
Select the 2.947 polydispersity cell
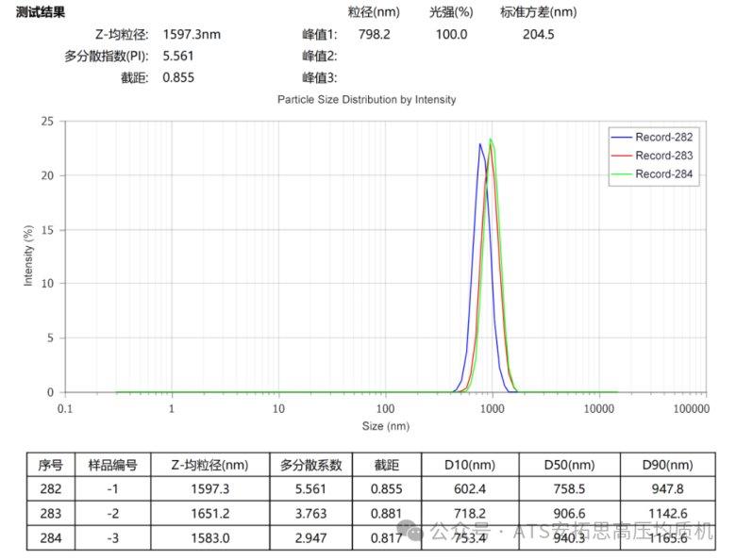(x=309, y=537)
